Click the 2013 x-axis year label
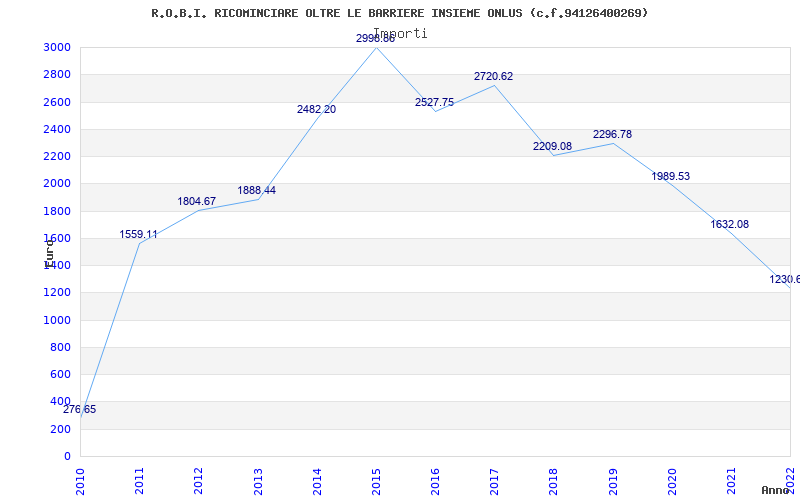Viewport: 800px width, 500px height. (258, 481)
